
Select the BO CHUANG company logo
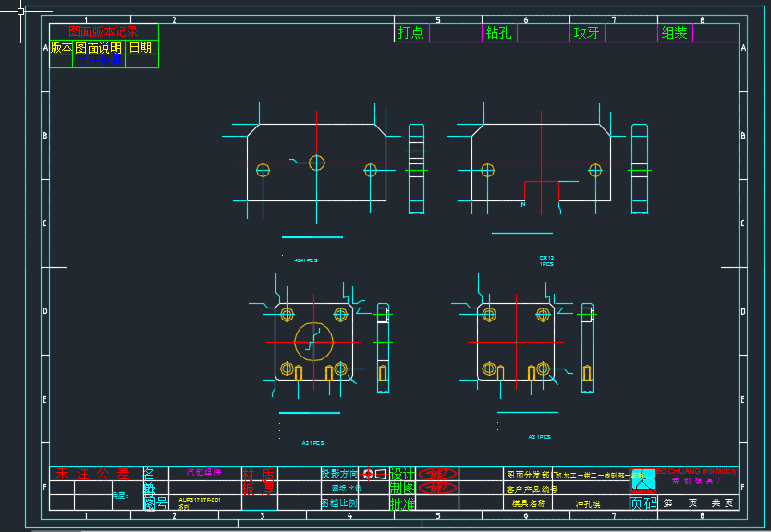(x=643, y=480)
